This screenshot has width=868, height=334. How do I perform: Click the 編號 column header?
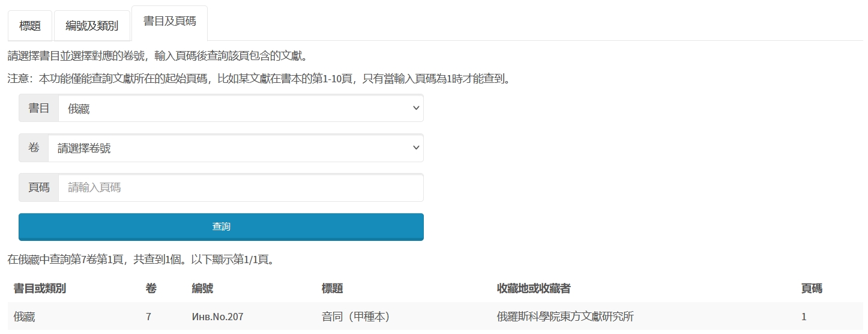click(x=202, y=288)
